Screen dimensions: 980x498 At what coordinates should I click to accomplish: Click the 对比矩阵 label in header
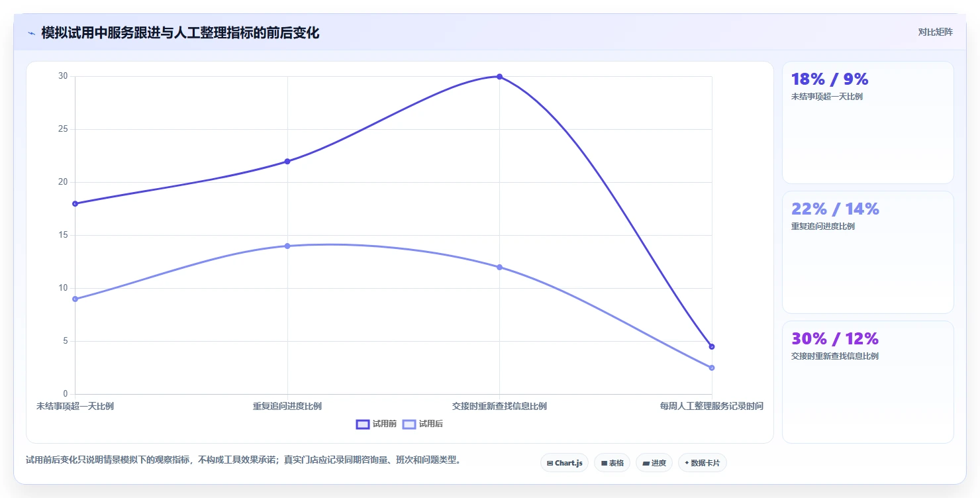(935, 32)
